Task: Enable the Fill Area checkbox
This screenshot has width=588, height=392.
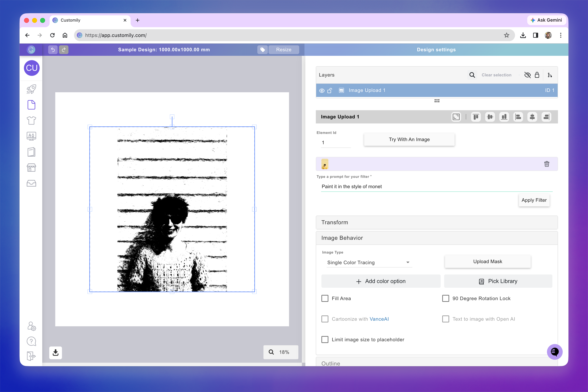Action: [325, 299]
